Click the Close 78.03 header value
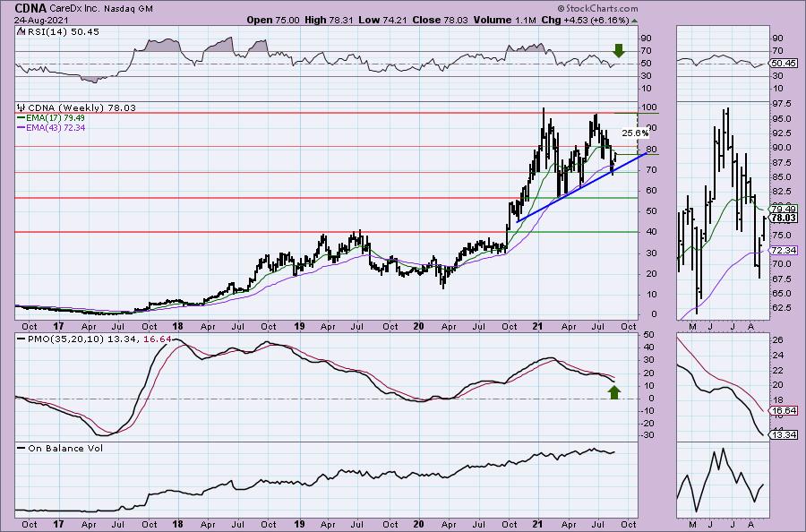806x532 pixels. [439, 20]
